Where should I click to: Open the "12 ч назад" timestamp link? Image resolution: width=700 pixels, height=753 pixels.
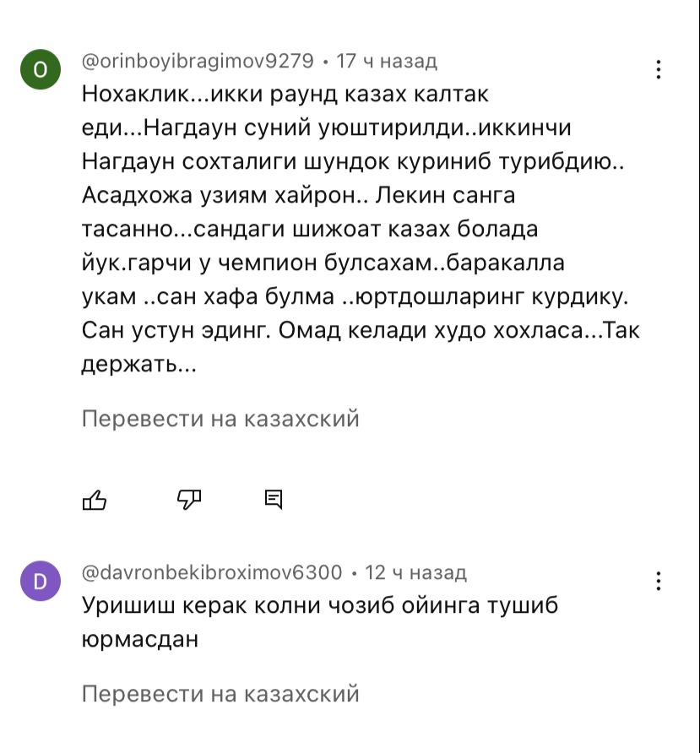tap(415, 573)
